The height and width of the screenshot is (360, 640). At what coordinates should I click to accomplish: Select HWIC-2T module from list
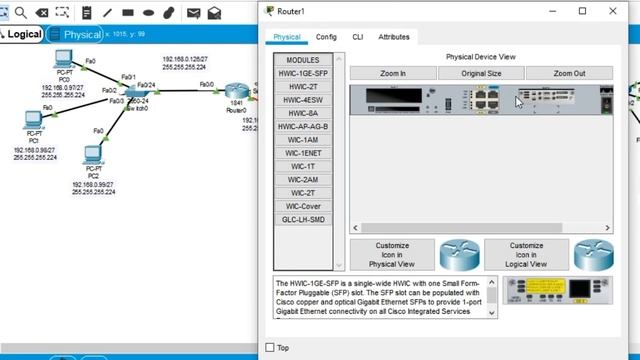click(x=303, y=87)
